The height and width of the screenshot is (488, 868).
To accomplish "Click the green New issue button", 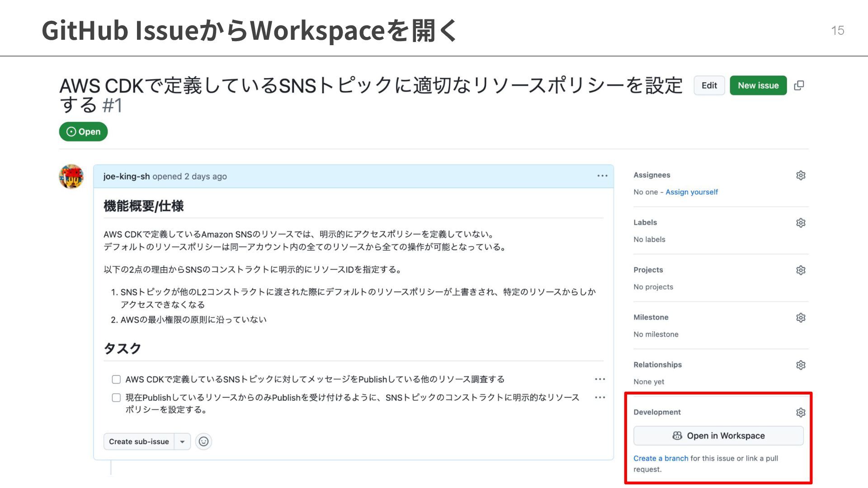I will coord(758,85).
